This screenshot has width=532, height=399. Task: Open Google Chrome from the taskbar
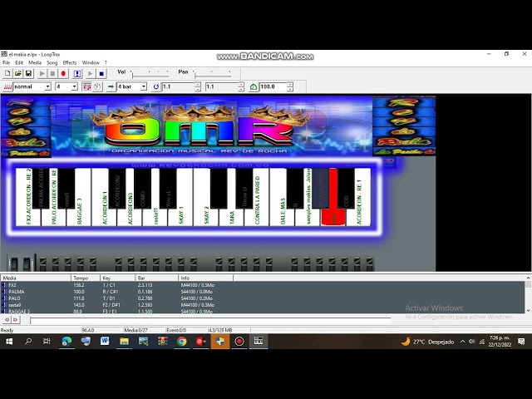click(x=182, y=342)
